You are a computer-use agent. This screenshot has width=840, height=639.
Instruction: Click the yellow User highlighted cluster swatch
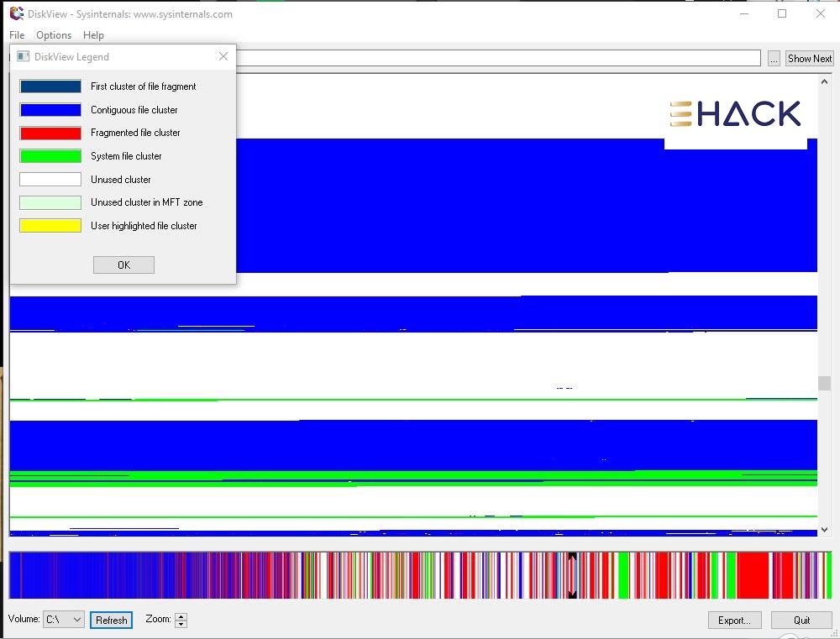click(50, 226)
